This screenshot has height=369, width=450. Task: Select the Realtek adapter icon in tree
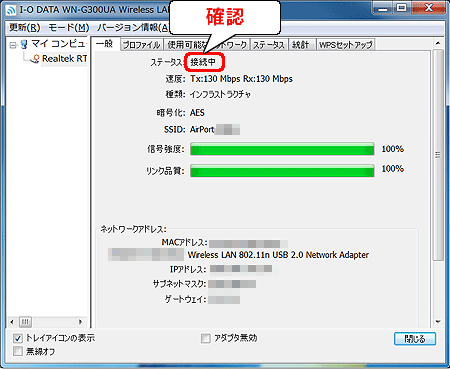[35, 59]
